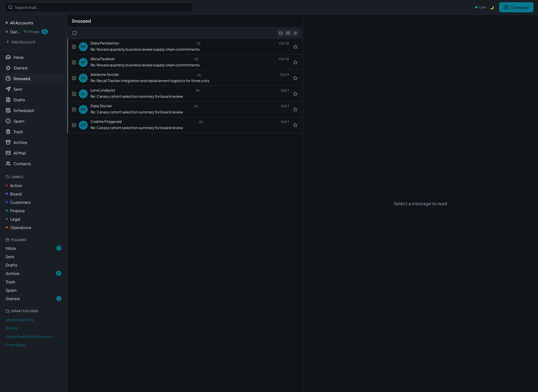
Task: Open the Starred folder under Folders
Action: tap(34, 299)
